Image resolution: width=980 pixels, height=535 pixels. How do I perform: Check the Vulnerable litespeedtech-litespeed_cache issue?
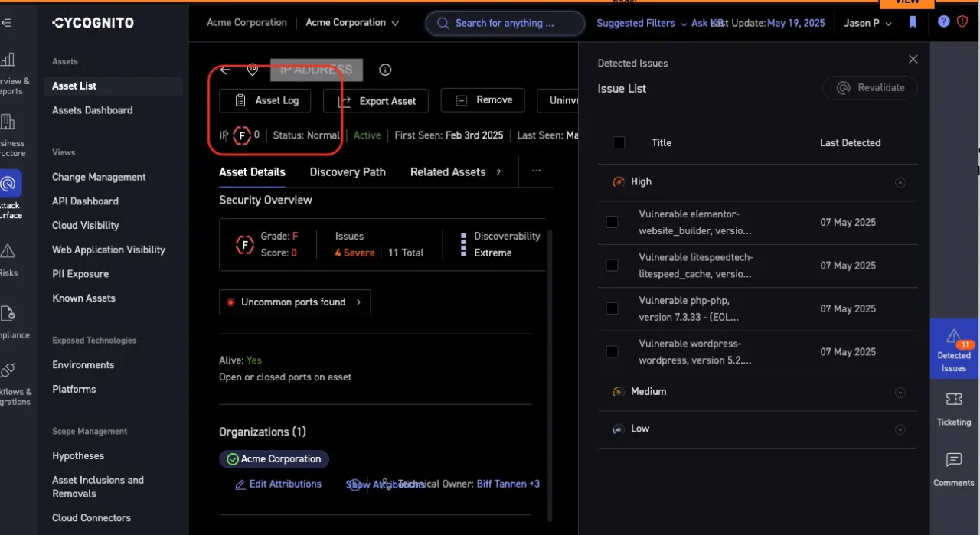pos(612,265)
